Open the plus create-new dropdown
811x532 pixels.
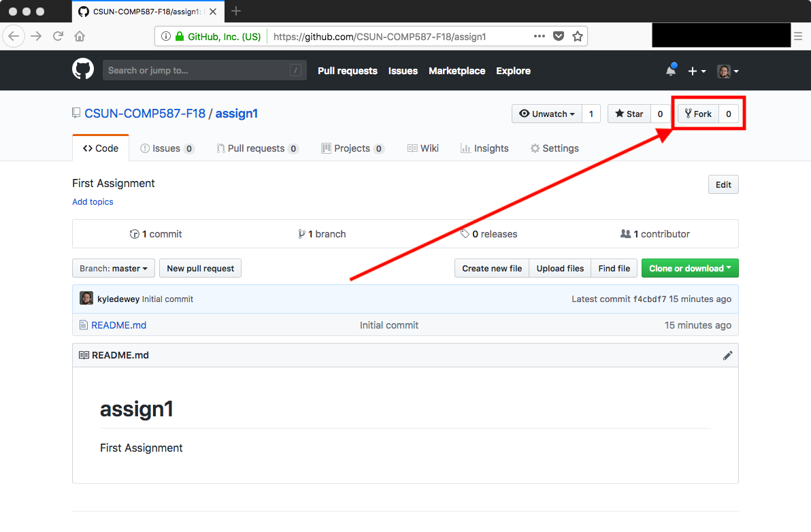[697, 71]
